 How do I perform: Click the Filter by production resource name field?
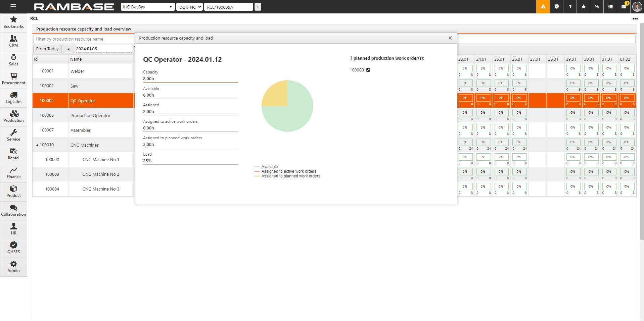pyautogui.click(x=84, y=39)
